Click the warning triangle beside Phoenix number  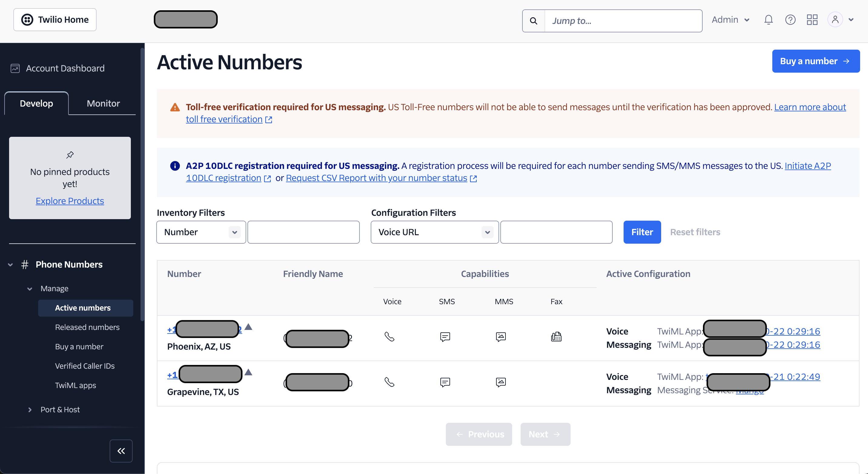click(248, 327)
